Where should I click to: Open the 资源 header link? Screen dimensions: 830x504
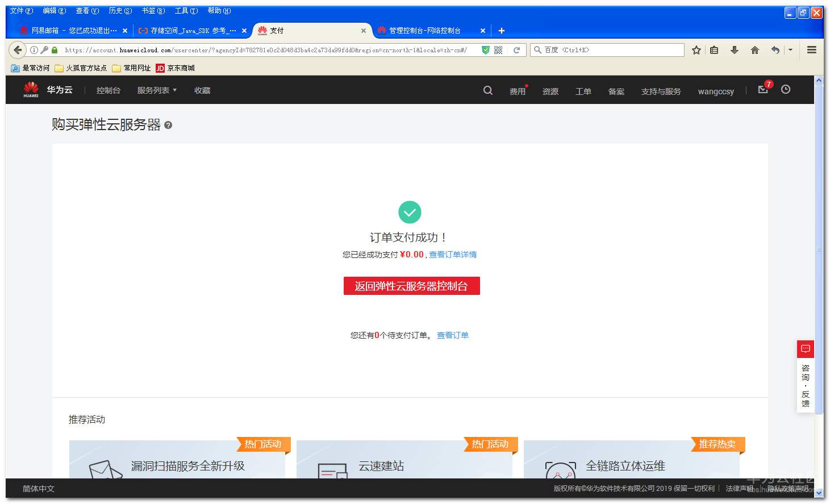click(x=550, y=91)
